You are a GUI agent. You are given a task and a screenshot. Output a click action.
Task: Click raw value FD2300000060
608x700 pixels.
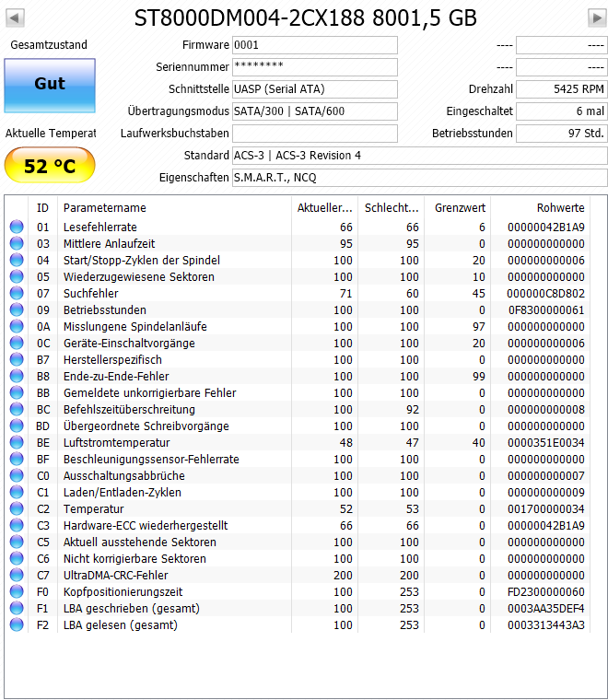546,592
